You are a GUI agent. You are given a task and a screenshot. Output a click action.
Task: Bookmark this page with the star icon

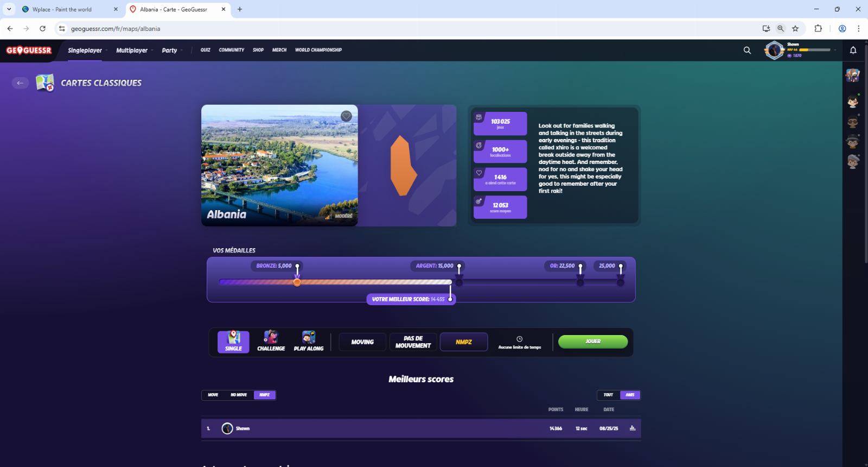tap(795, 29)
